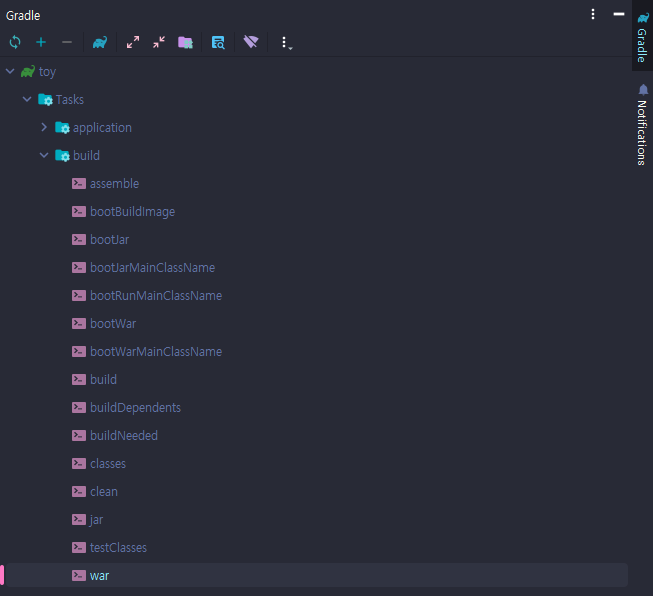The width and height of the screenshot is (653, 596).
Task: Collapse the toy project node
Action: click(x=10, y=71)
